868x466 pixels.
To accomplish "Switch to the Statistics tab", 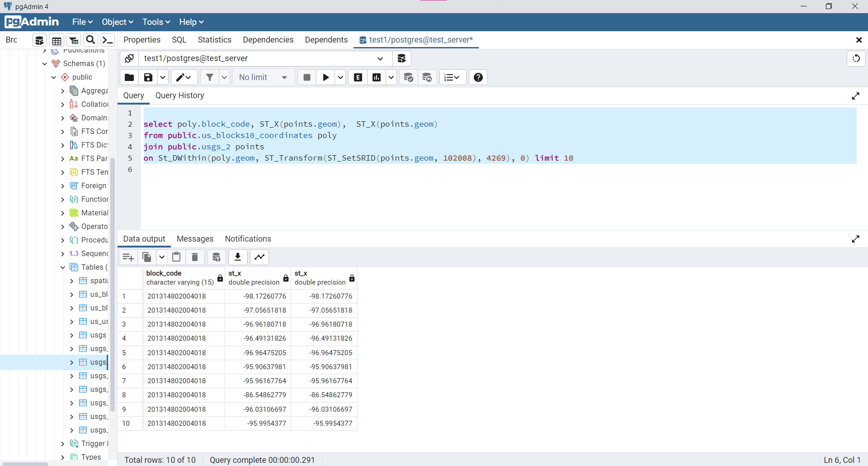I will coord(215,40).
